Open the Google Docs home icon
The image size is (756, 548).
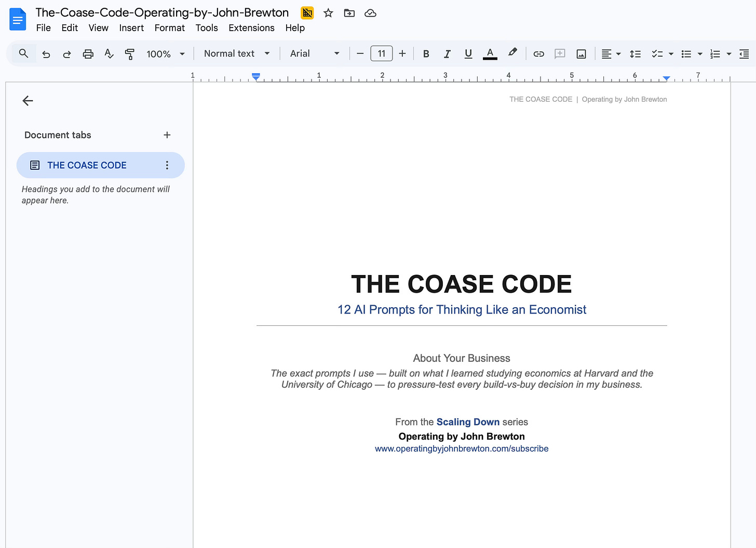point(18,20)
